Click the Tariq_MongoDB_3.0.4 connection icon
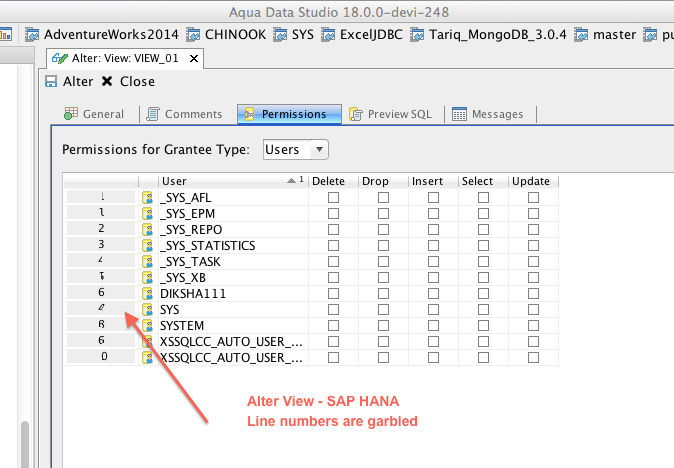Viewport: 674px width, 468px height. (x=417, y=35)
